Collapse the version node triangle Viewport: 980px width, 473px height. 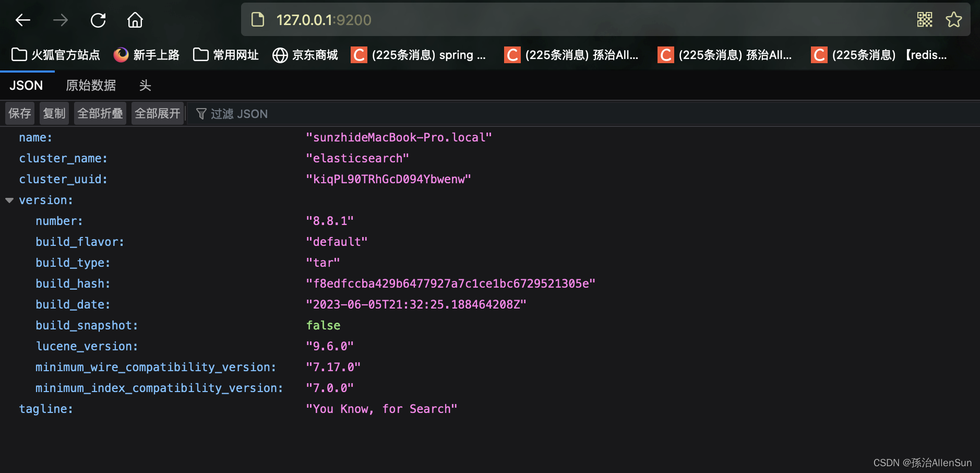click(x=9, y=200)
